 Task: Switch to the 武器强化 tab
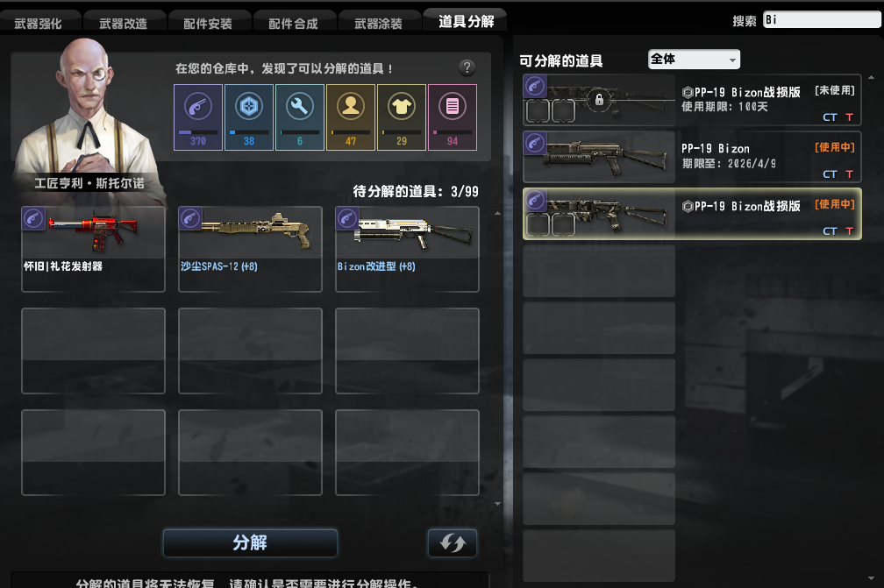click(x=39, y=23)
